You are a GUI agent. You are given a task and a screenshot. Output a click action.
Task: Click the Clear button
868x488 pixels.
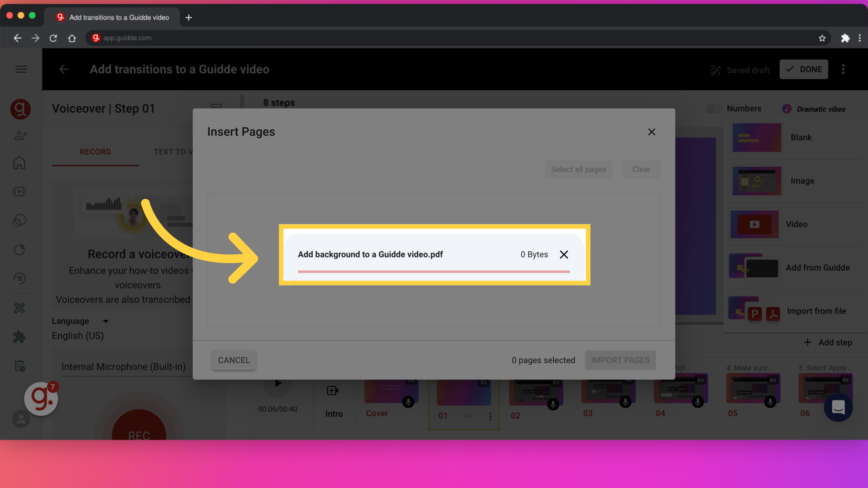[x=641, y=169]
